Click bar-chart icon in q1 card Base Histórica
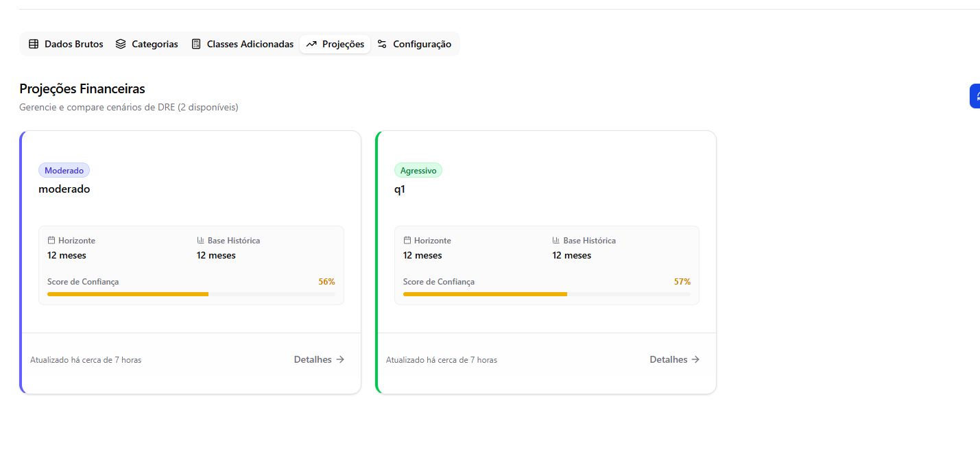This screenshot has width=980, height=456. tap(556, 241)
